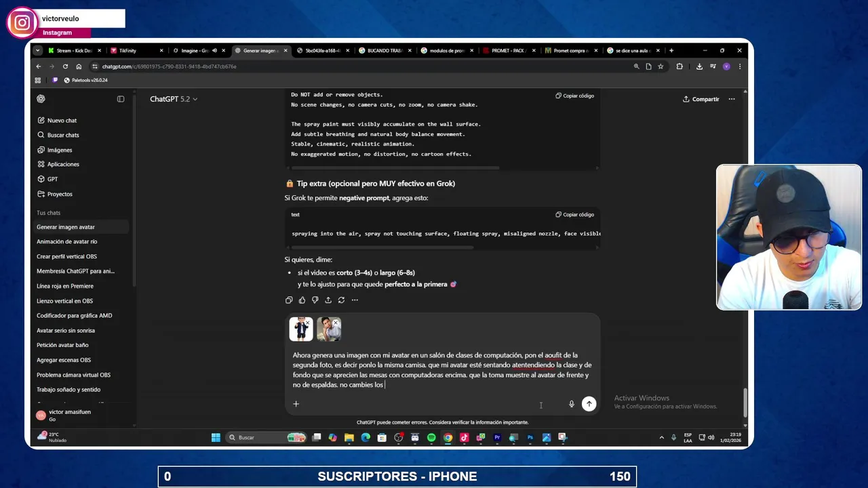Viewport: 868px width, 488px height.
Task: Open Trabajo soñado y sentido chat
Action: (68, 390)
